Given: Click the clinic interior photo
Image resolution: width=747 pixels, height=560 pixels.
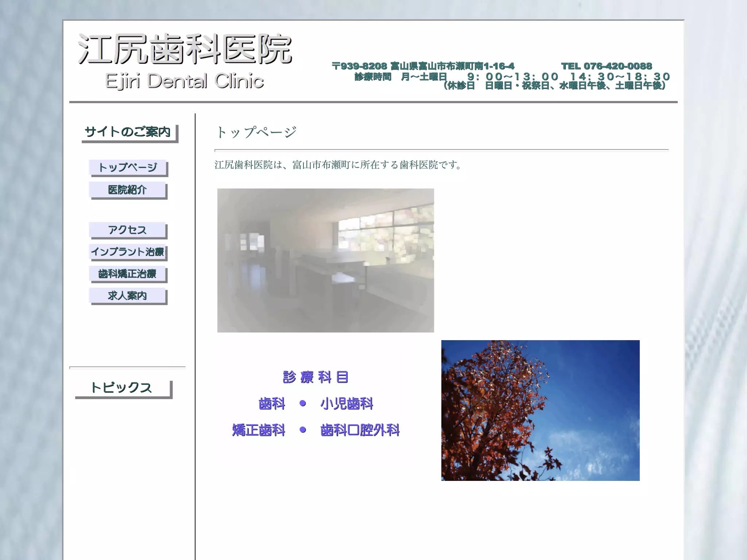Looking at the screenshot, I should coord(326,260).
